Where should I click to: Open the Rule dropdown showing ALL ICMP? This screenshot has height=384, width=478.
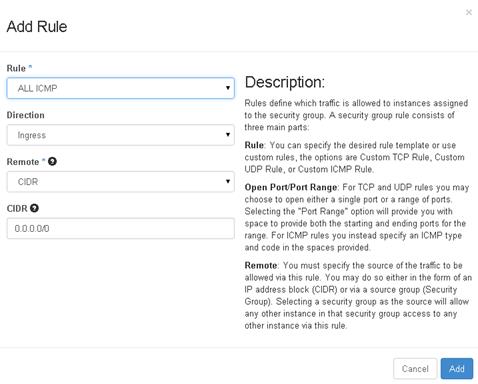pos(121,88)
